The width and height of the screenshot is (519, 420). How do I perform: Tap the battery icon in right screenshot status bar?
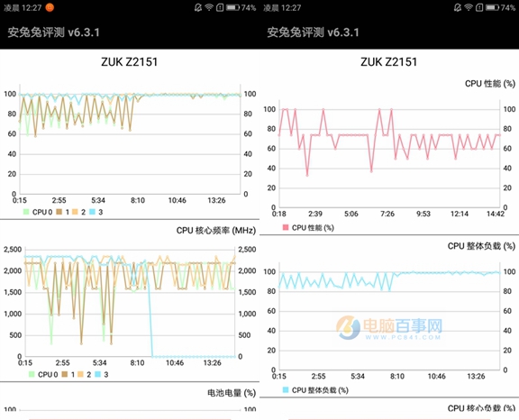tap(492, 7)
